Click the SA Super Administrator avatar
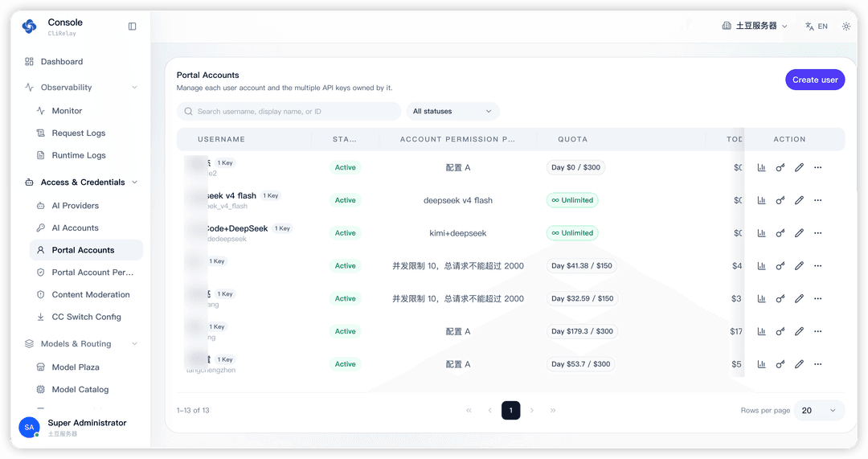Viewport: 868px width, 459px height. point(30,427)
